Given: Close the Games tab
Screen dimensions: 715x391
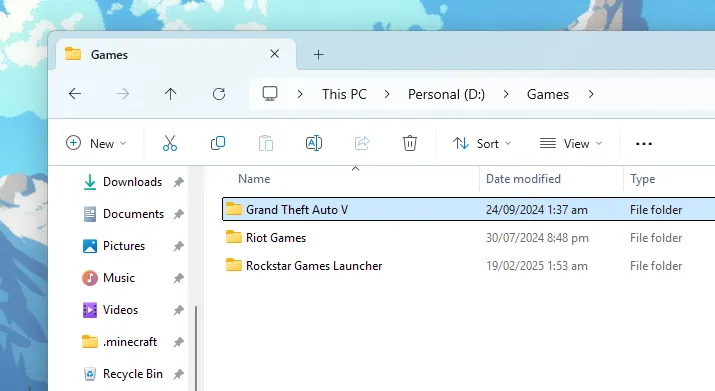Looking at the screenshot, I should 275,54.
